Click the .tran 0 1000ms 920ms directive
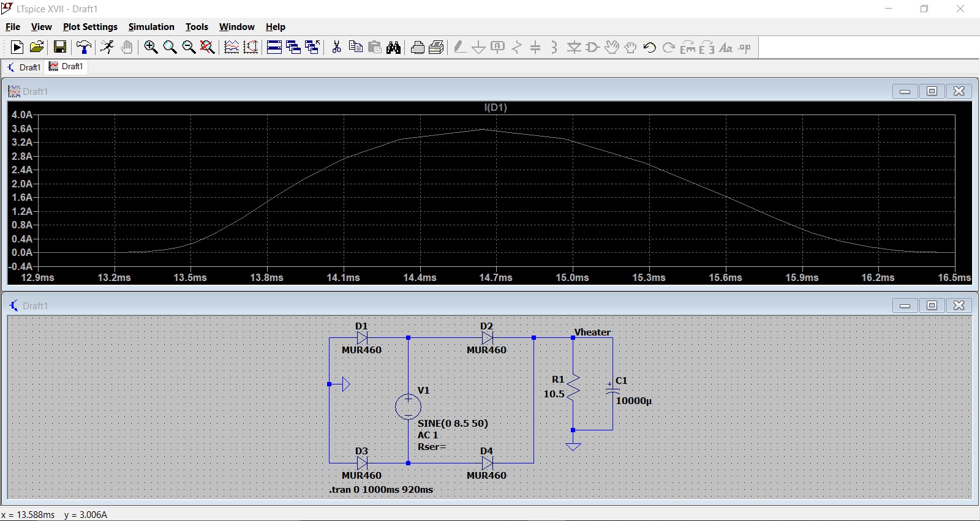Image resolution: width=980 pixels, height=521 pixels. tap(381, 489)
